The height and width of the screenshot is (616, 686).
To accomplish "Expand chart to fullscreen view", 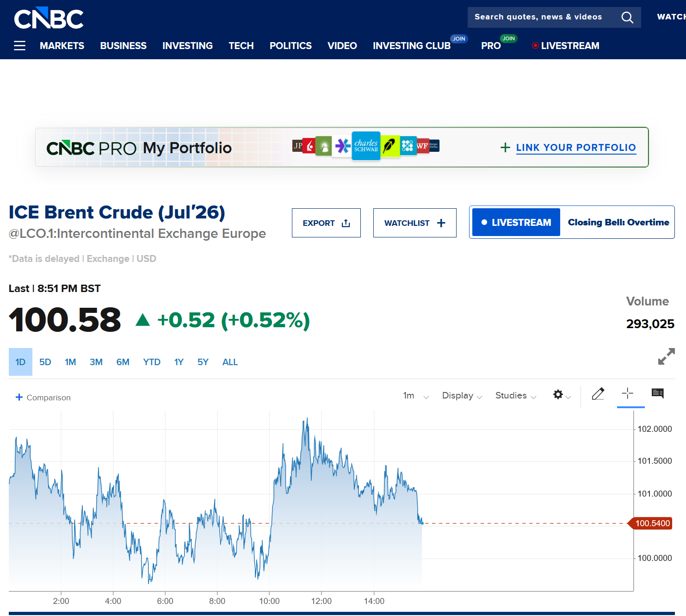I will tap(667, 356).
